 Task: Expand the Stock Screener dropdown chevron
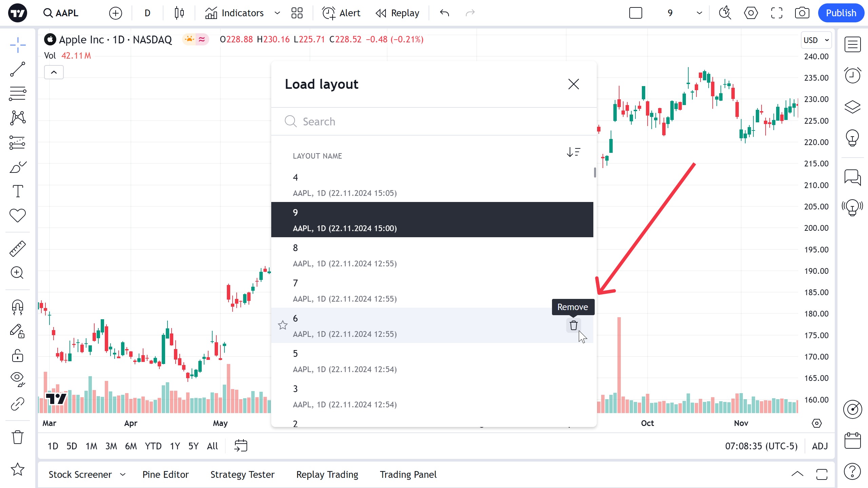tap(123, 474)
